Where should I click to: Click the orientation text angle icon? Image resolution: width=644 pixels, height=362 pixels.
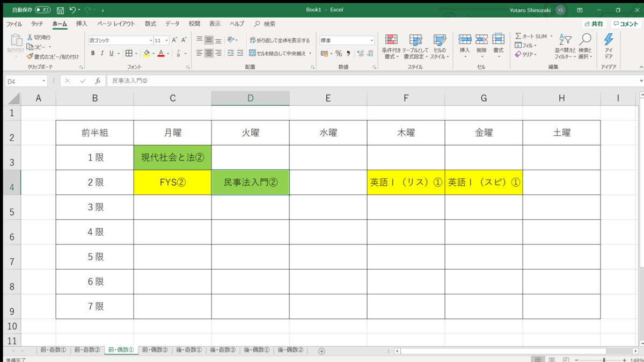click(x=231, y=40)
